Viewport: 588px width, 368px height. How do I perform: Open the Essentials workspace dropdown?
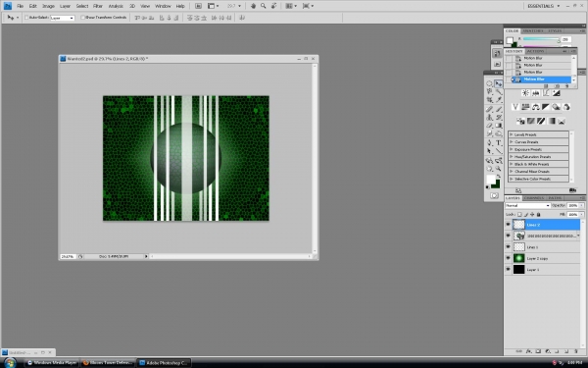pos(543,6)
